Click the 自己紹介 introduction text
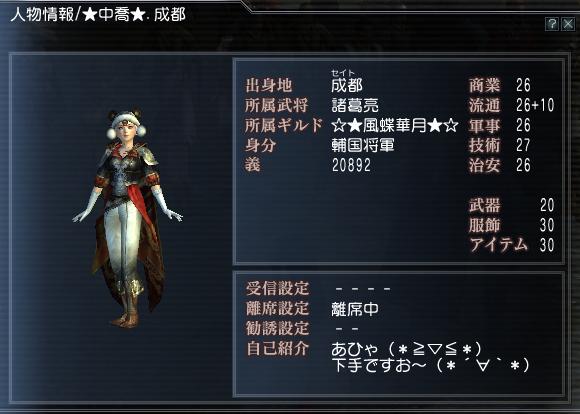Screen dimensions: 580x414 coord(430,357)
